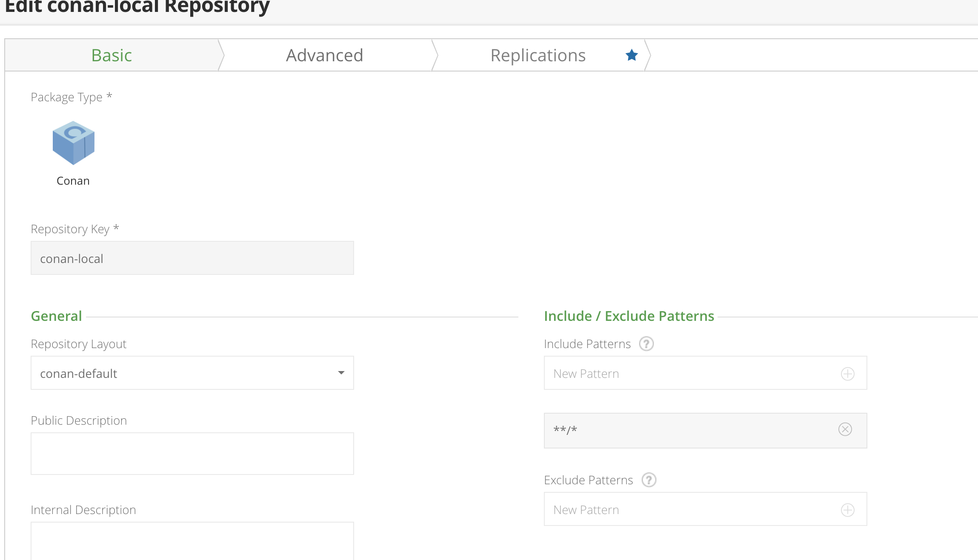Remove the **/* include pattern
Viewport: 978px width, 560px height.
click(x=846, y=429)
